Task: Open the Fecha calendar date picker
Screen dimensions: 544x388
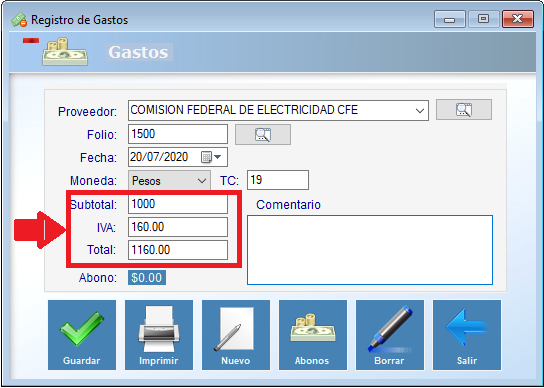Action: tap(211, 157)
